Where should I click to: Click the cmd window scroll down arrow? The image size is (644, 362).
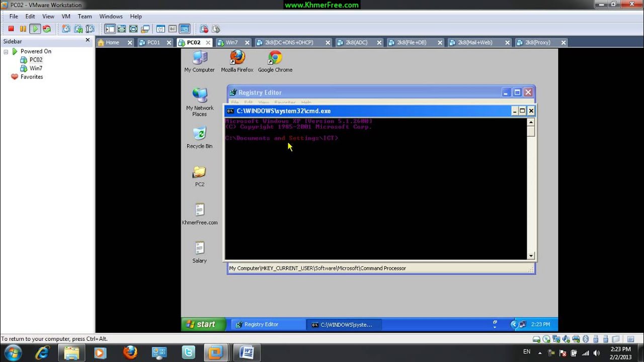(531, 256)
